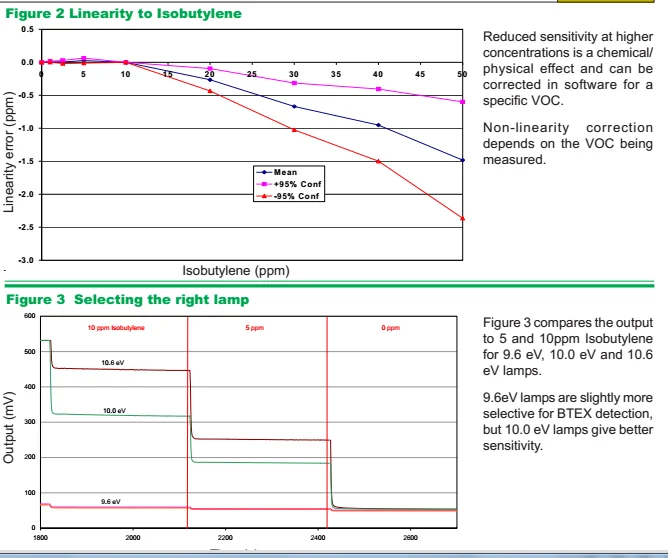This screenshot has height=558, width=668.
Task: Click the '2200' tick on the Figure 3 time axis
Action: click(225, 538)
